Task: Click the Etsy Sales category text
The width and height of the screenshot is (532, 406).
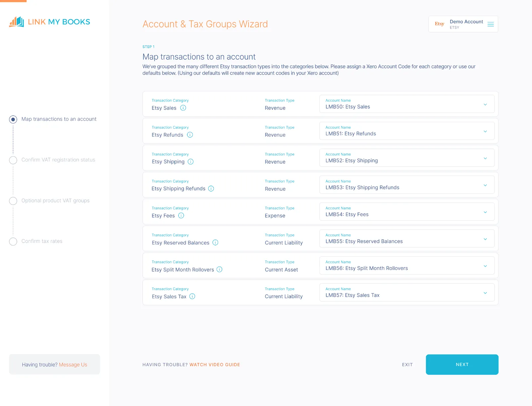Action: (164, 108)
